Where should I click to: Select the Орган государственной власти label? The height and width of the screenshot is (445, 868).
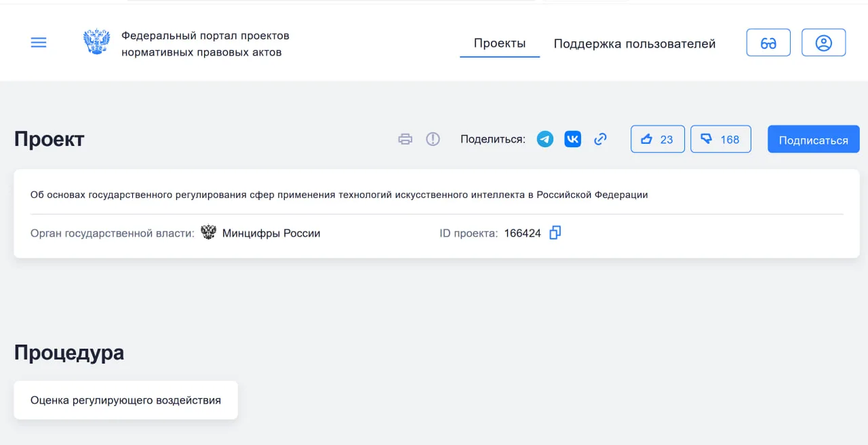click(x=113, y=233)
